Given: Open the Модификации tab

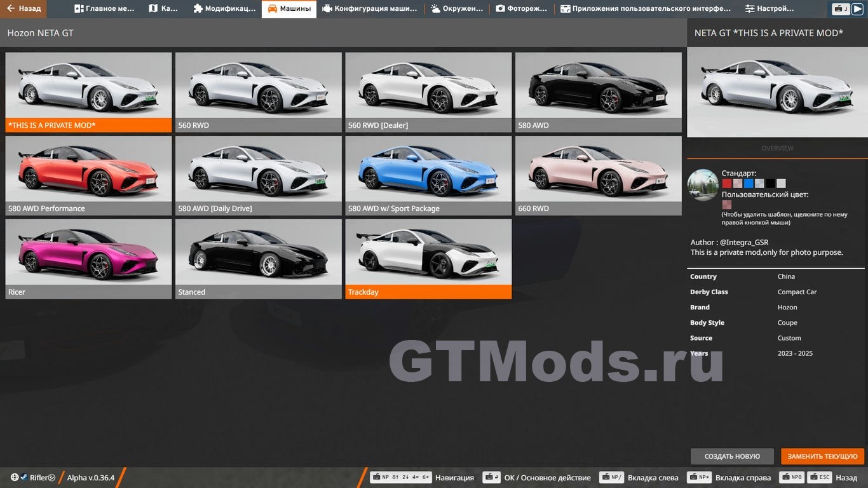Looking at the screenshot, I should point(224,9).
